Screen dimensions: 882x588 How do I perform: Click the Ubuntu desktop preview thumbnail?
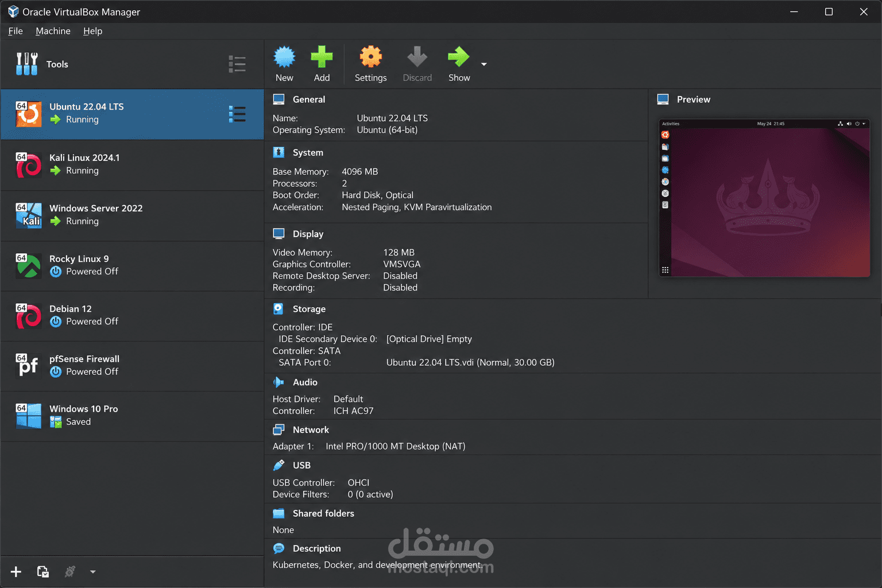764,198
